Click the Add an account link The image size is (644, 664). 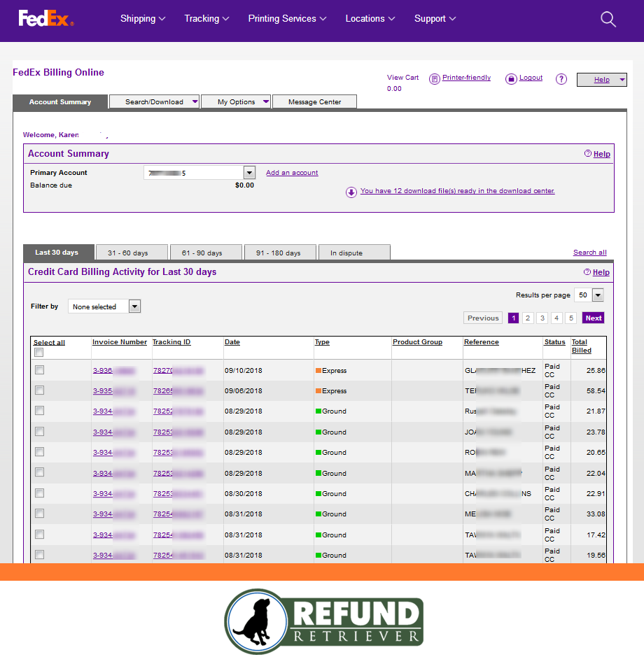[x=292, y=172]
